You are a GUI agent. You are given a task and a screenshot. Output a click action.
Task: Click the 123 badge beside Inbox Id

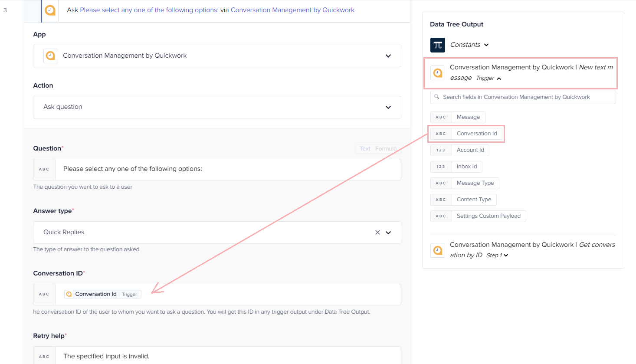(441, 167)
